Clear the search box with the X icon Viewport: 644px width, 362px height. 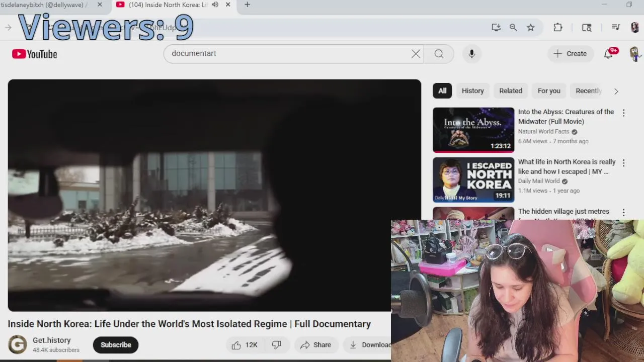[x=416, y=54]
